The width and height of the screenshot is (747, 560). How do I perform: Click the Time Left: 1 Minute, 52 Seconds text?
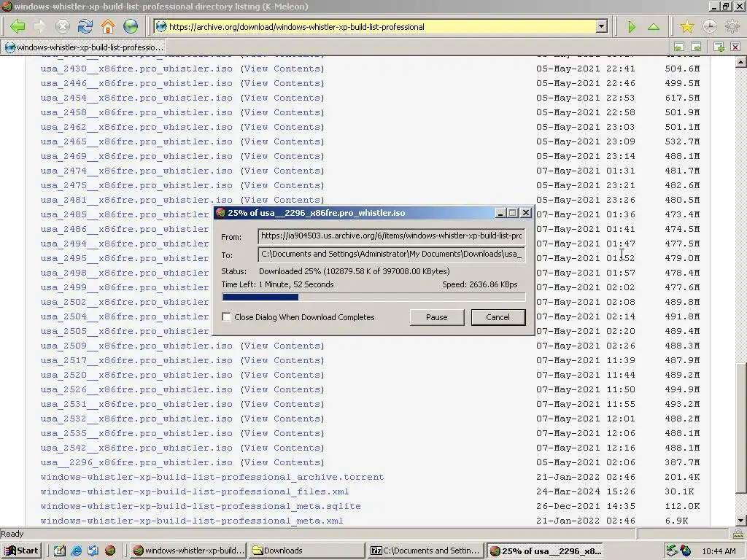277,284
